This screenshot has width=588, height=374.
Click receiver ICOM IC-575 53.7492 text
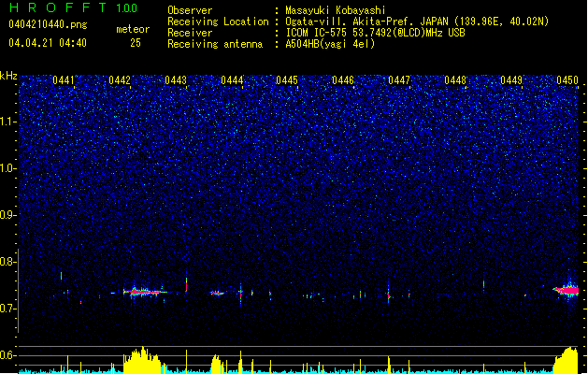coord(375,33)
